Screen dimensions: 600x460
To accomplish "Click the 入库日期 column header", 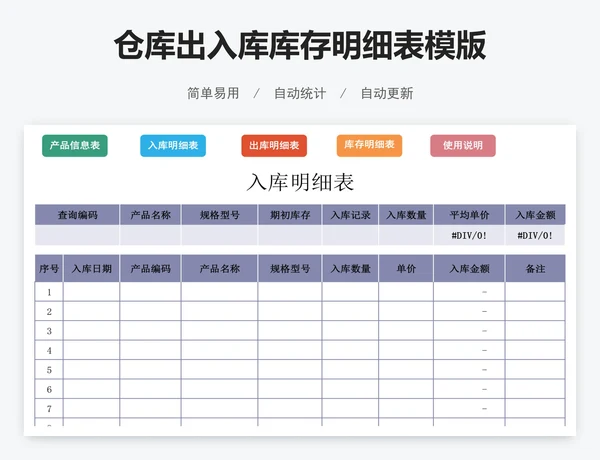I will pyautogui.click(x=91, y=269).
